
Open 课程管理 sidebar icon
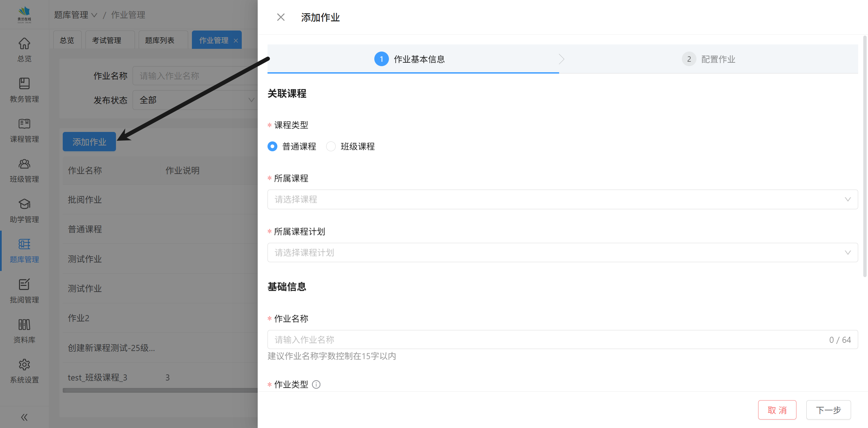click(24, 124)
